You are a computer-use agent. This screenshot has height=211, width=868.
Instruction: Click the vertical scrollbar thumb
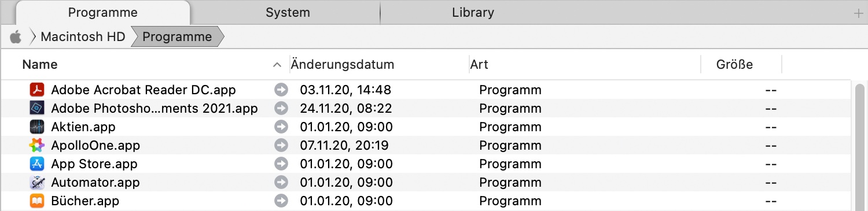(x=859, y=147)
